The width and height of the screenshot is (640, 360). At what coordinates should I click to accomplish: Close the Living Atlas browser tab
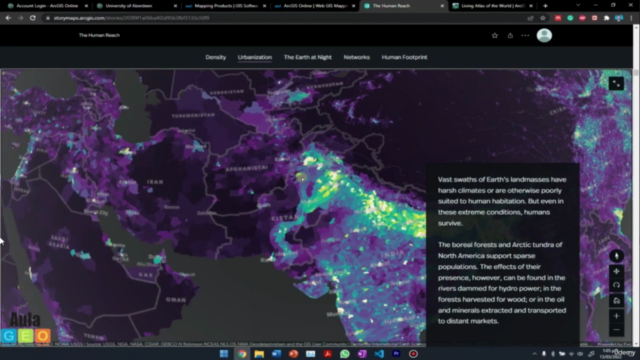point(531,6)
